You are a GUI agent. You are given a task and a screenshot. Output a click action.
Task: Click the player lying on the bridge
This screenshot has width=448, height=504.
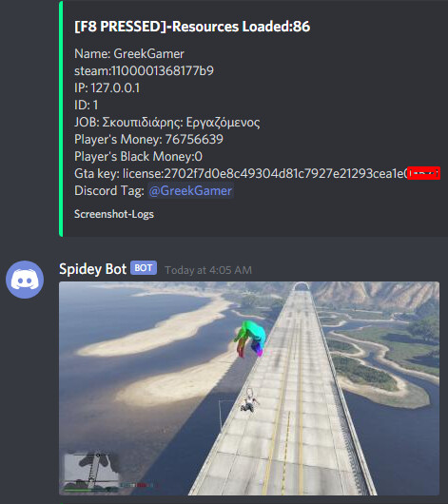point(249,400)
